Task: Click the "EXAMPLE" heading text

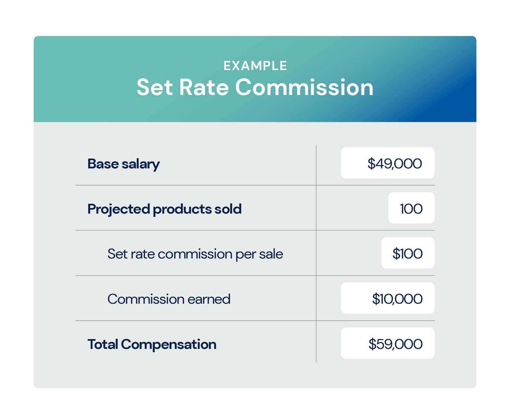Action: [x=255, y=66]
